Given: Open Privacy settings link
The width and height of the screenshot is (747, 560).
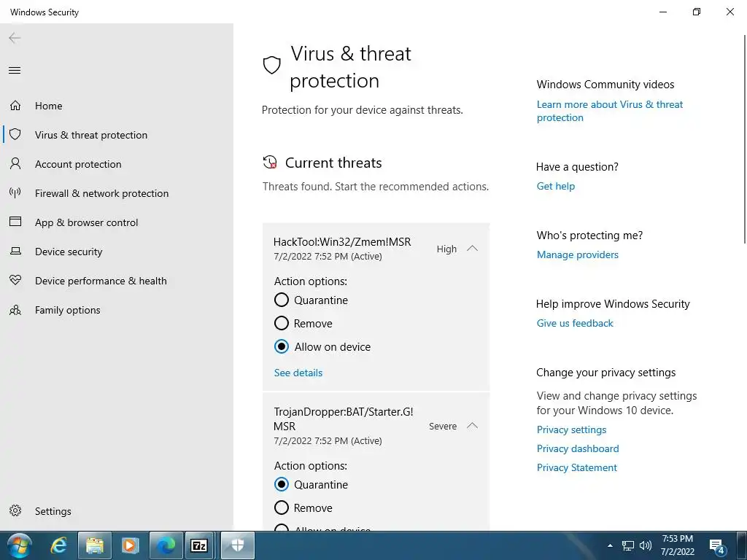Looking at the screenshot, I should point(571,429).
